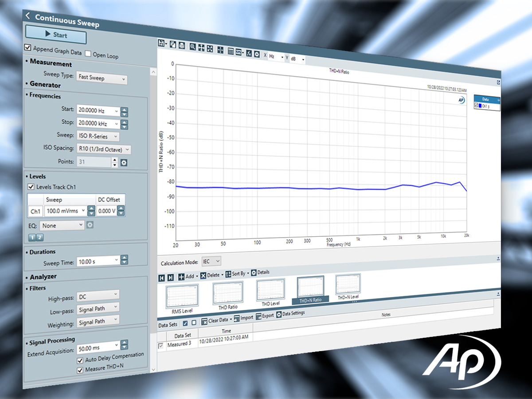Image resolution: width=532 pixels, height=399 pixels.
Task: Open the Calculation Mode IEC dropdown
Action: tap(211, 262)
